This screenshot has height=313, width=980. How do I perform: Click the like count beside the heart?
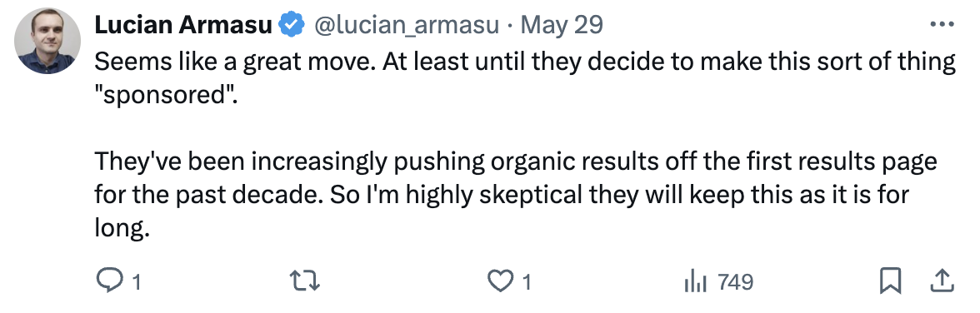[527, 282]
